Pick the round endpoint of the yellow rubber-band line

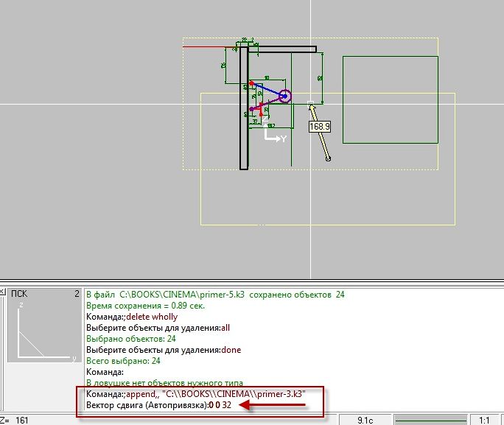[x=328, y=158]
